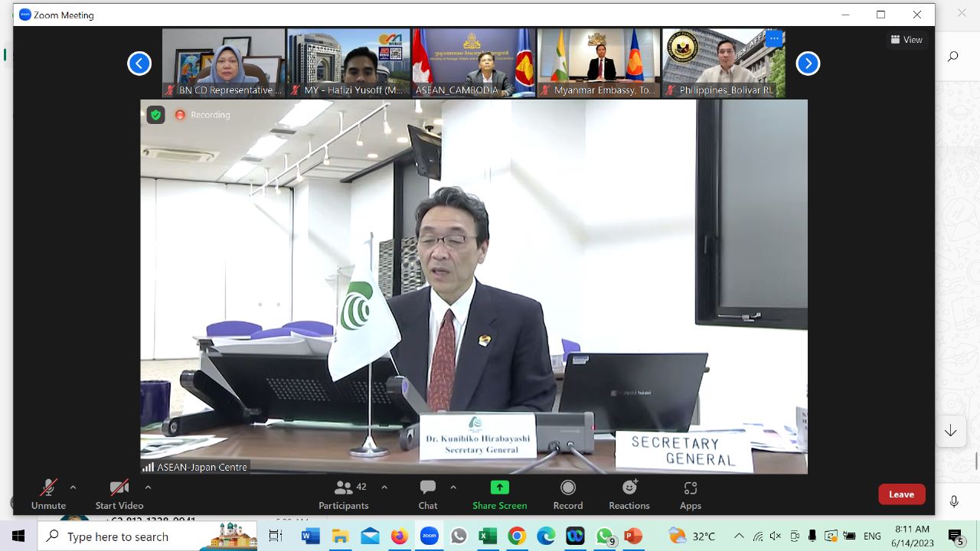Select the MY - Hafizi Yusoff video thumbnail

pyautogui.click(x=348, y=63)
